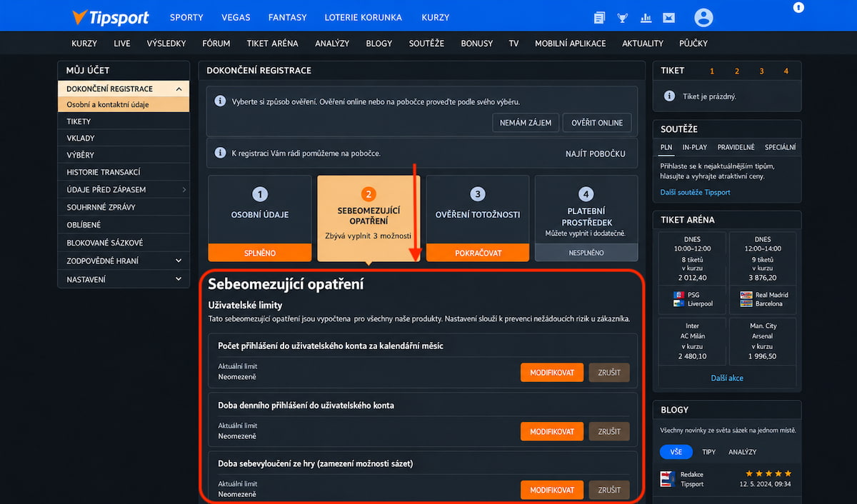Screen dimensions: 857x504
Task: Select step 1 OSOBNÍ ÚDAJE card
Action: pos(260,218)
